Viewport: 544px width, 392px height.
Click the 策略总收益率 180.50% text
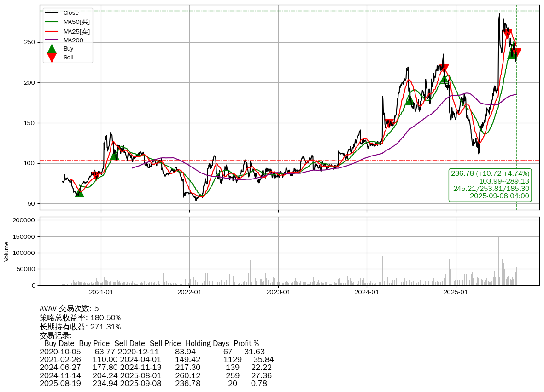[80, 317]
